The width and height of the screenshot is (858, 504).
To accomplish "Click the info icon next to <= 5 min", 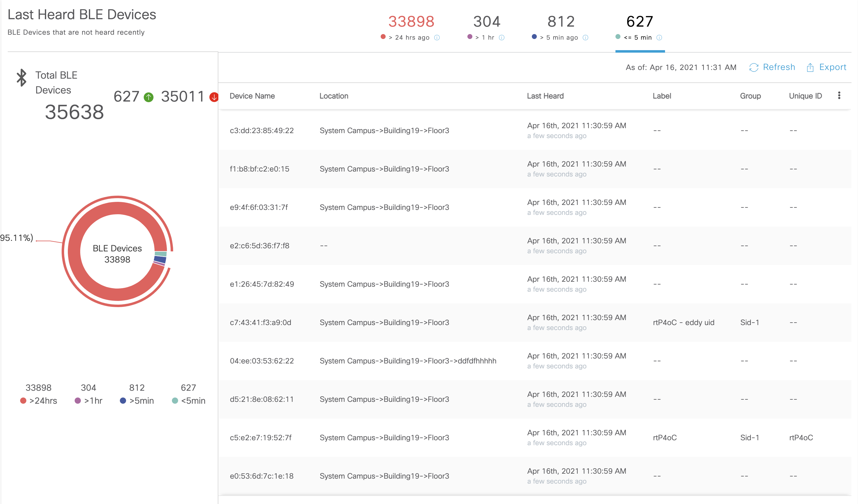I will click(659, 38).
